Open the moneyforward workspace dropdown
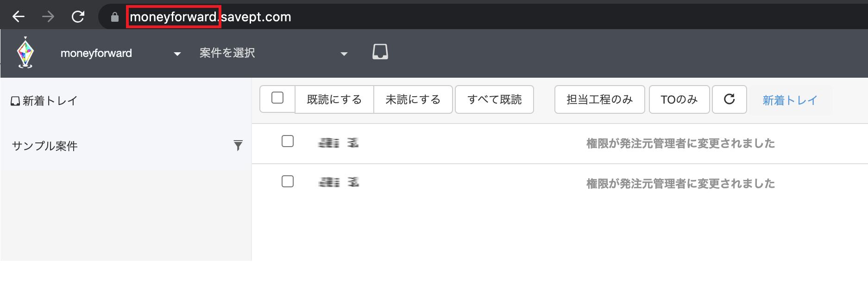The width and height of the screenshot is (868, 296). [120, 53]
